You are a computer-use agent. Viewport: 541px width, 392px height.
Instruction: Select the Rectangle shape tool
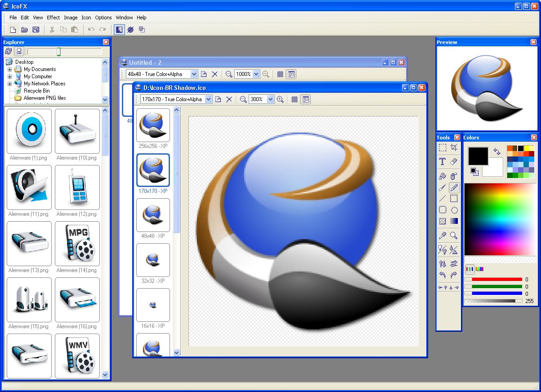[454, 199]
